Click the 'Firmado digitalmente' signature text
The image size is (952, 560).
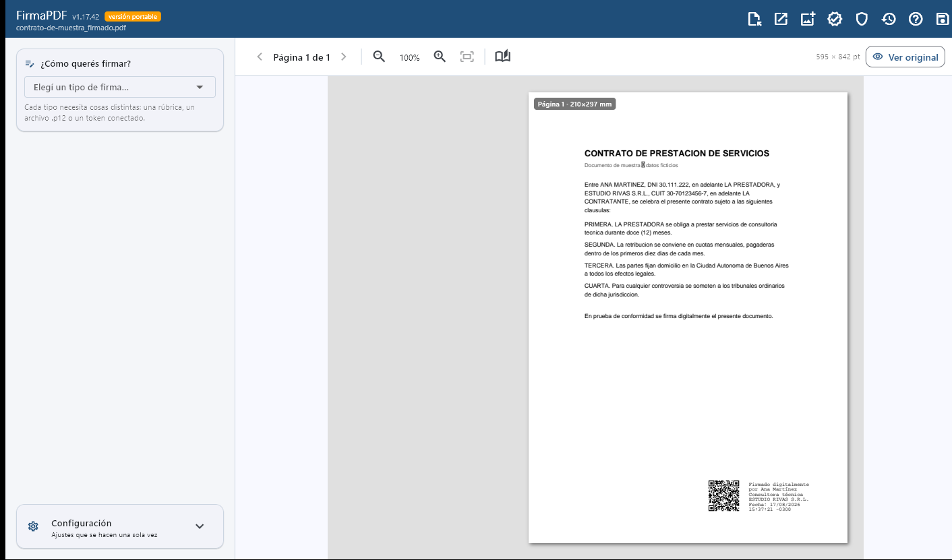[779, 485]
